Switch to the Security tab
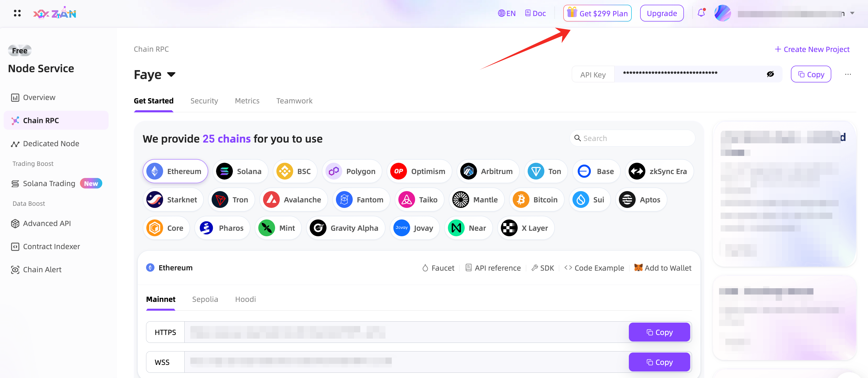 coord(204,101)
